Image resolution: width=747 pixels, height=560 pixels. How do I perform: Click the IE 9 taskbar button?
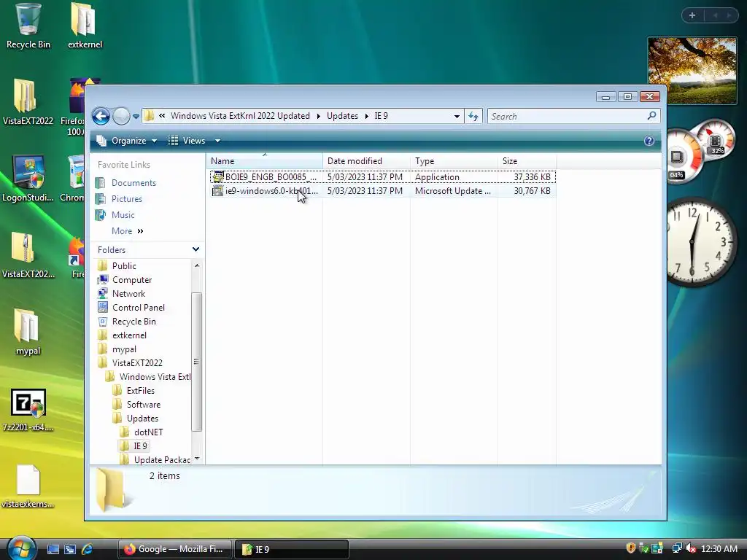(292, 549)
